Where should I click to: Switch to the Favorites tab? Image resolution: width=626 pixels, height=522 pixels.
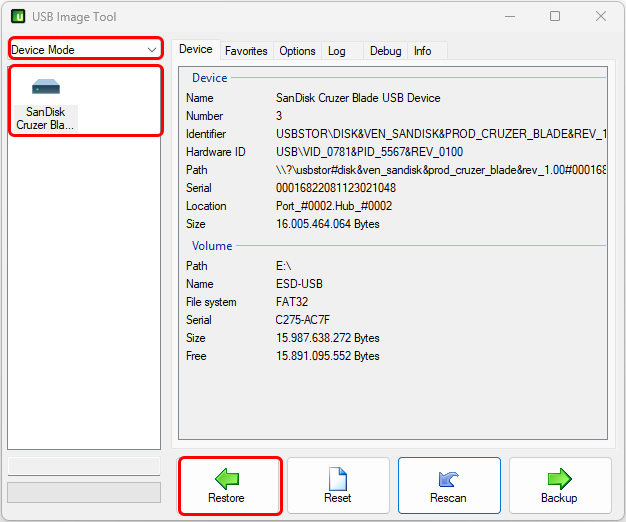click(x=246, y=51)
